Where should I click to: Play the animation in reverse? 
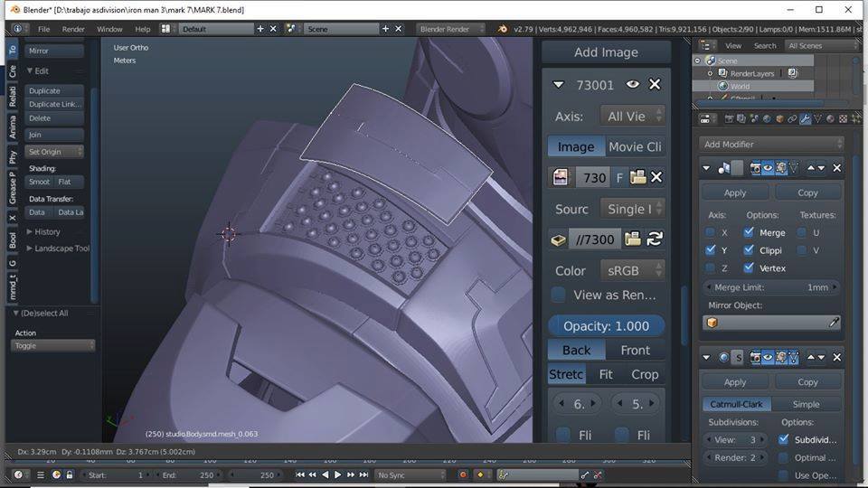point(325,474)
